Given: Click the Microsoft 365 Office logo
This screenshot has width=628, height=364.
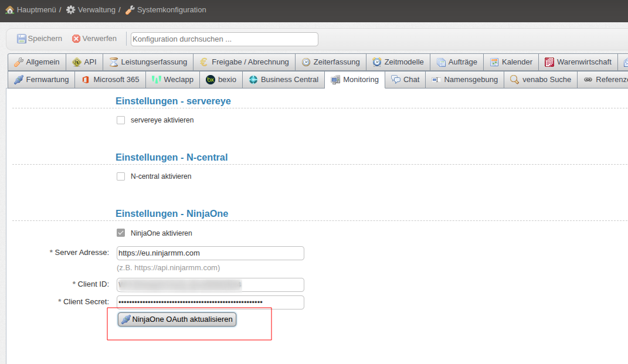Looking at the screenshot, I should click(x=86, y=80).
